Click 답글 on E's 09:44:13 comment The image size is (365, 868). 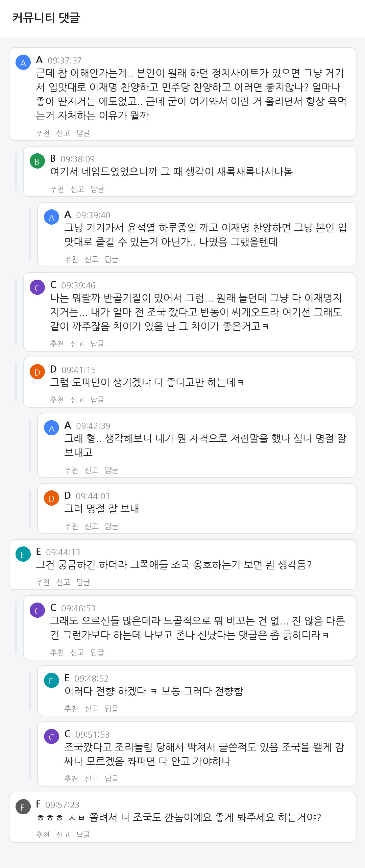83,582
